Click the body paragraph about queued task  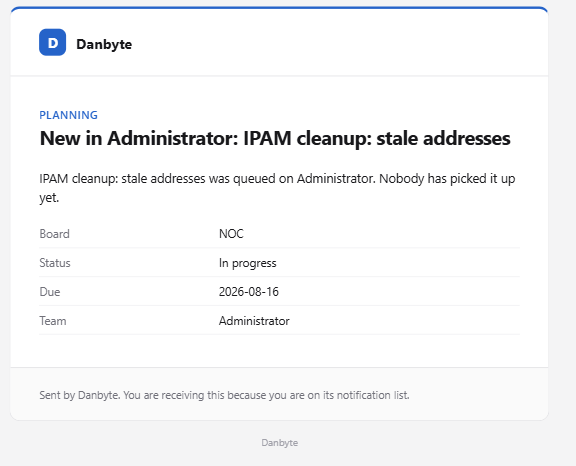tap(277, 188)
